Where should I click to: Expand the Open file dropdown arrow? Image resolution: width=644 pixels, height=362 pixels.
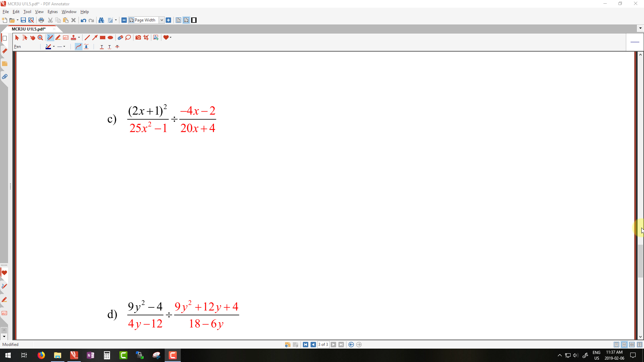click(x=17, y=20)
